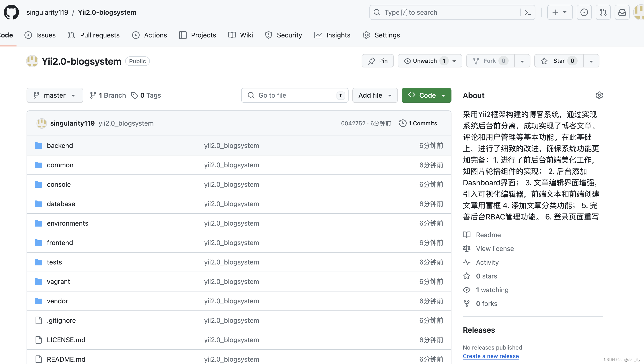Screen dimensions: 644x364
Task: View the 1 Commits history link
Action: click(418, 123)
